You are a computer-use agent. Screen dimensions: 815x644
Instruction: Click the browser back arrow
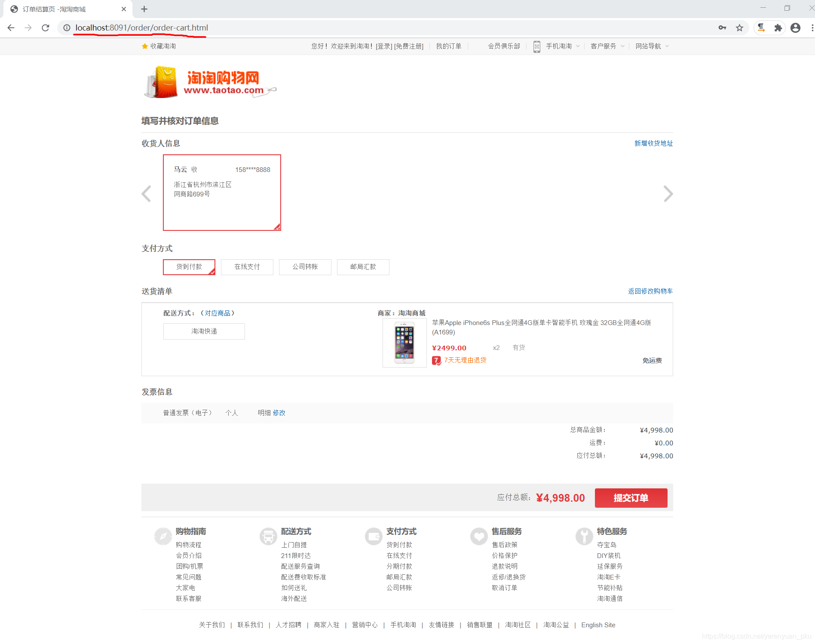coord(11,28)
